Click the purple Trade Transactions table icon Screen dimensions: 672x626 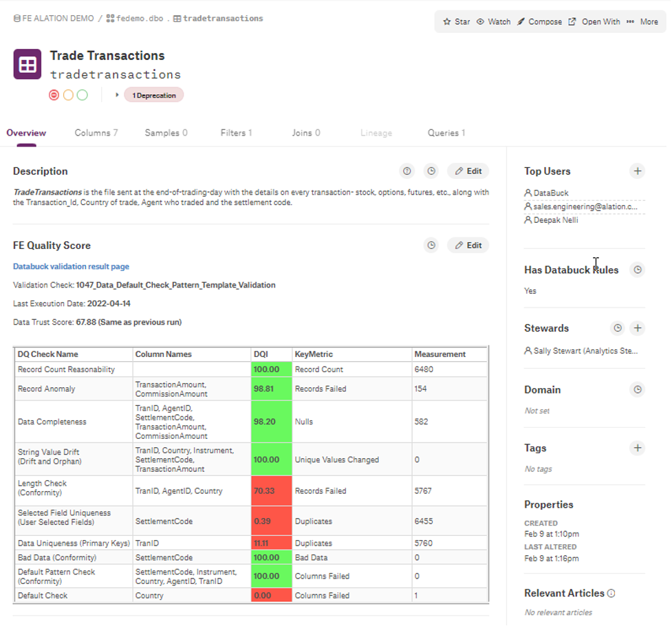[x=28, y=65]
